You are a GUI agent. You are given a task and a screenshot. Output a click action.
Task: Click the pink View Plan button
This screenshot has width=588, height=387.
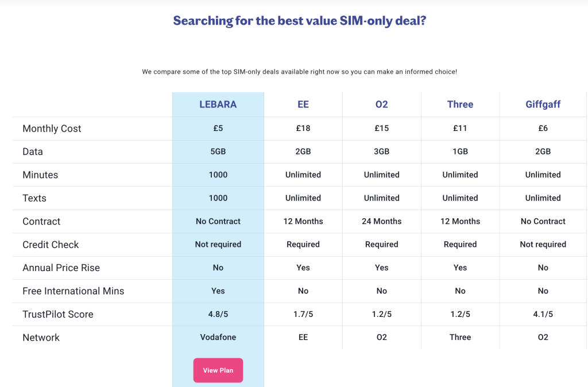[x=218, y=370]
